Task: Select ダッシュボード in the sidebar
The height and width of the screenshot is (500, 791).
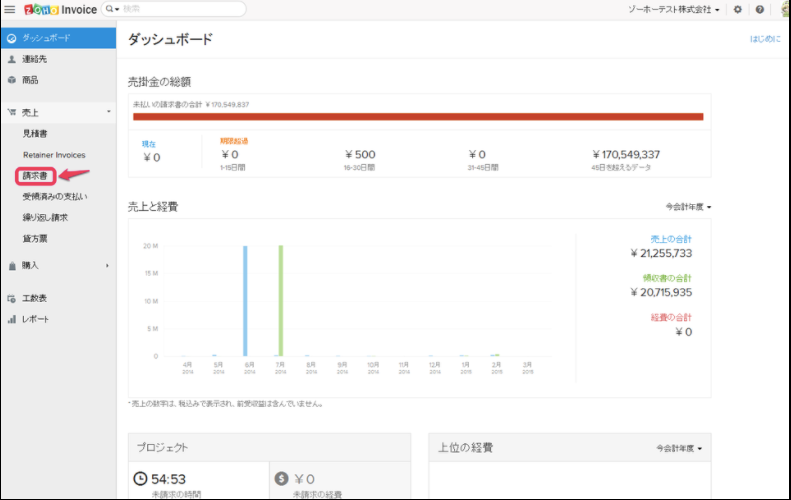Action: tap(59, 38)
